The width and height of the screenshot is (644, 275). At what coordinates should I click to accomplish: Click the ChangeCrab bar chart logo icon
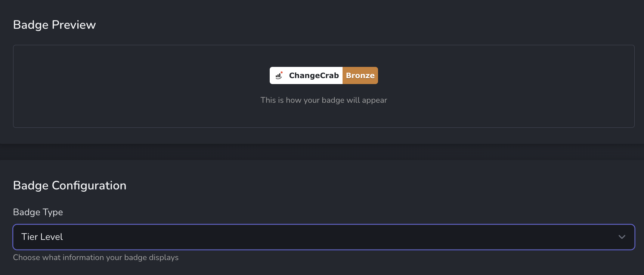[x=278, y=75]
